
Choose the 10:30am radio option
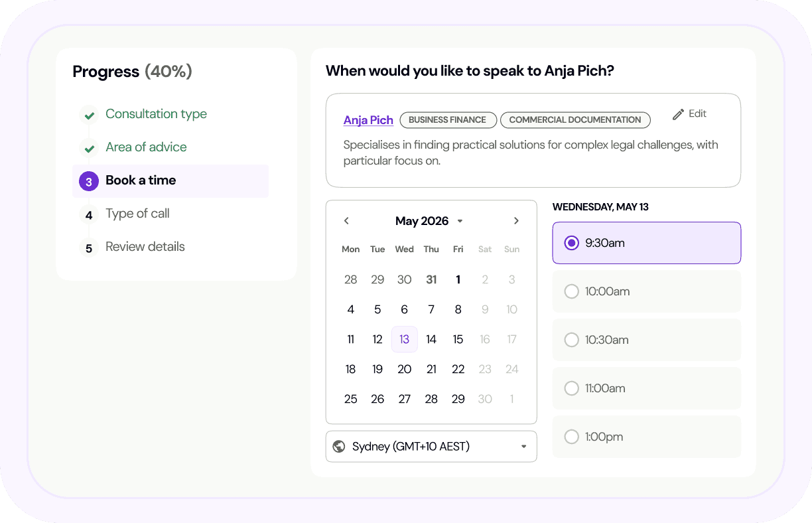pyautogui.click(x=571, y=340)
